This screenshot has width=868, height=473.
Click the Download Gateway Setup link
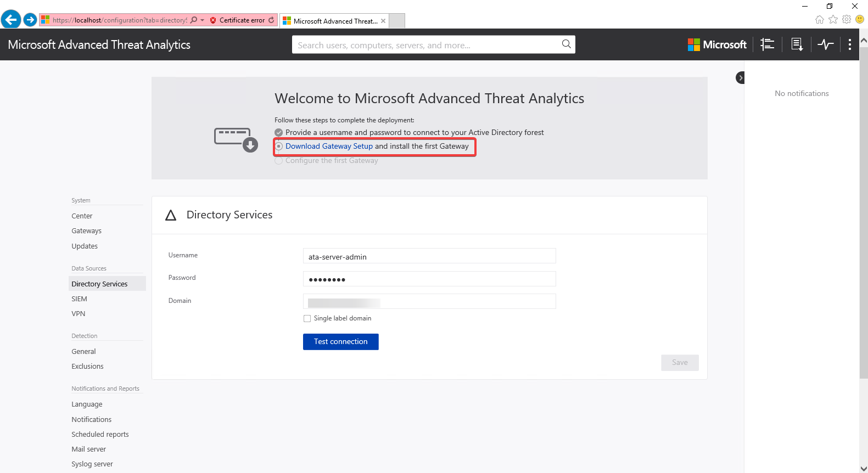pyautogui.click(x=329, y=147)
